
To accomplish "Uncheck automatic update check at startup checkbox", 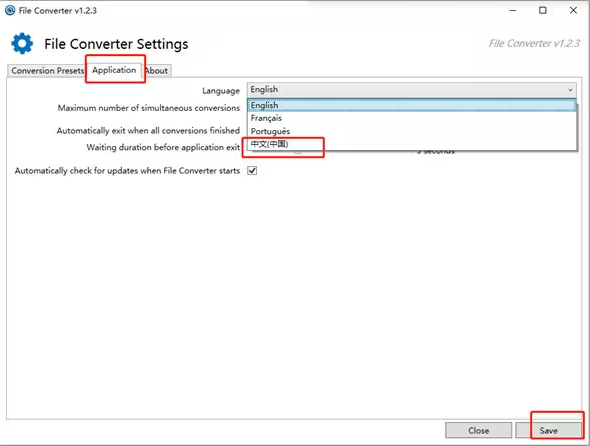I will pyautogui.click(x=252, y=170).
